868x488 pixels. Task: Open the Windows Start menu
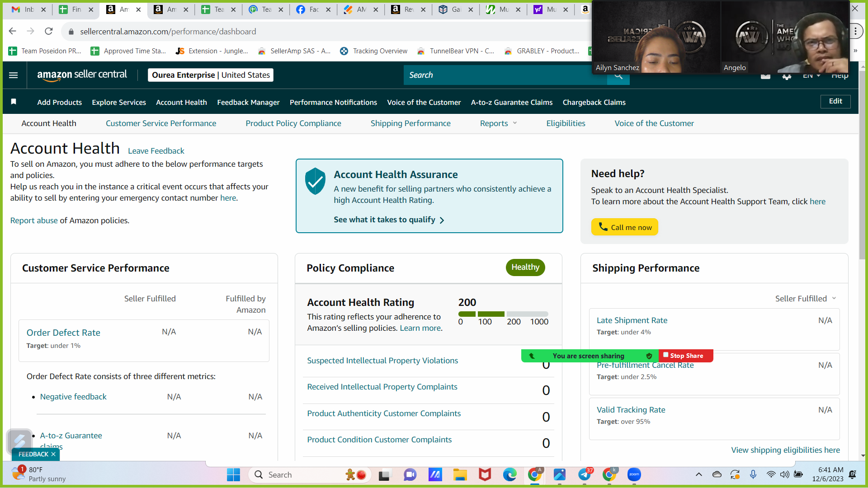(233, 474)
